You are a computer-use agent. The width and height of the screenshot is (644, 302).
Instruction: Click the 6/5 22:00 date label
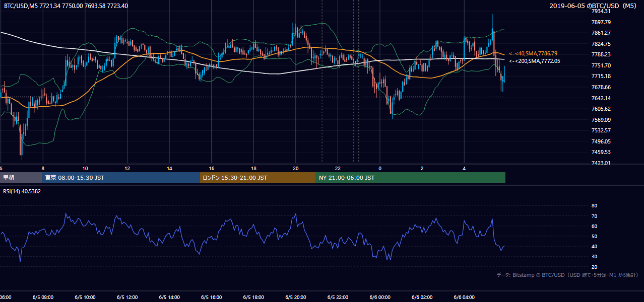(338, 297)
